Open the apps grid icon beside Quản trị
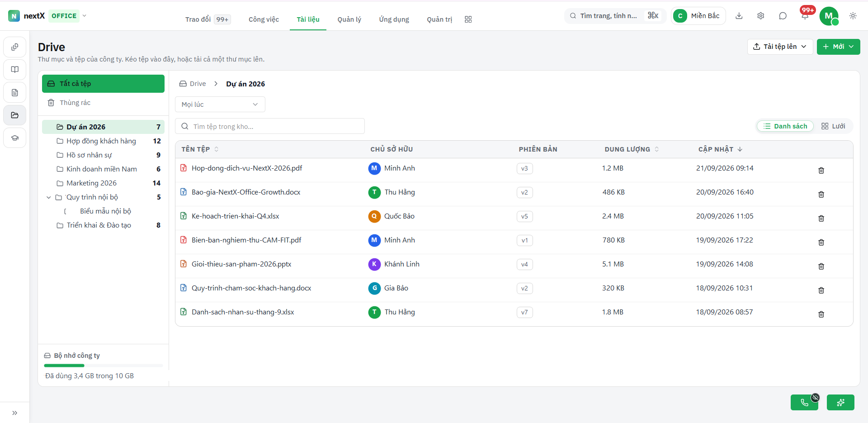Screen dimensions: 868x423 [468, 19]
